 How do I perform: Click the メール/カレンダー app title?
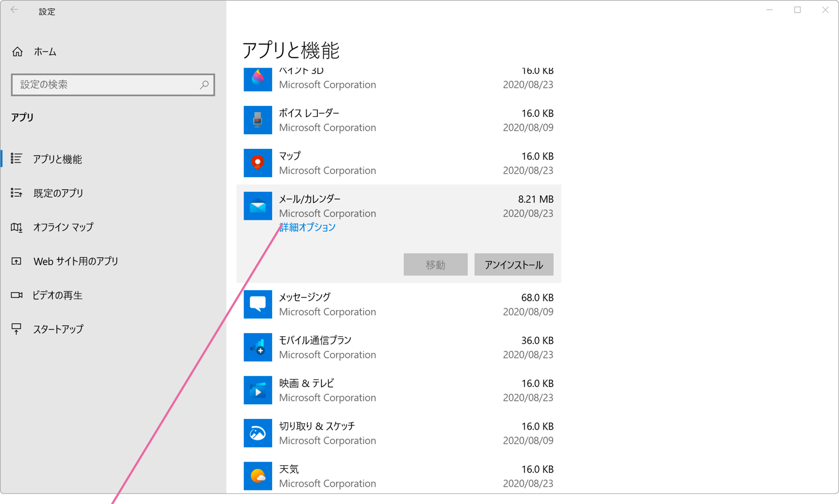point(309,199)
